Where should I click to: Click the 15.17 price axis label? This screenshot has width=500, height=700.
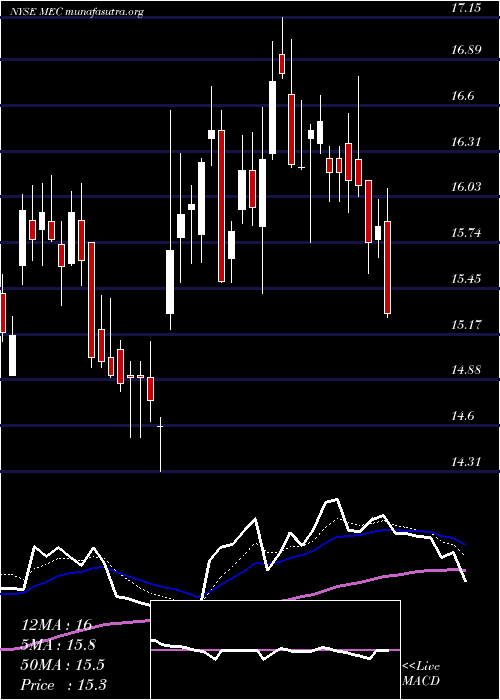(x=468, y=325)
